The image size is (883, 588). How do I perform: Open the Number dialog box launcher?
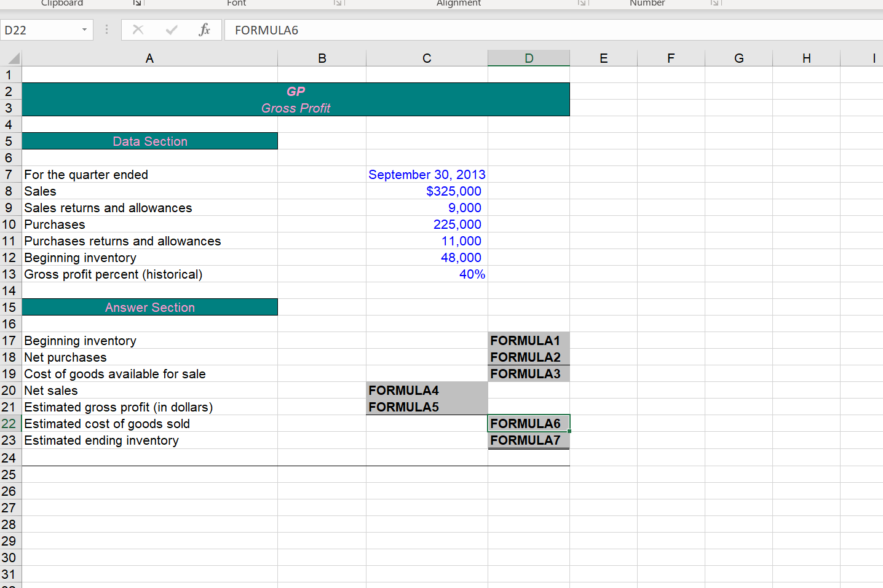[x=713, y=4]
